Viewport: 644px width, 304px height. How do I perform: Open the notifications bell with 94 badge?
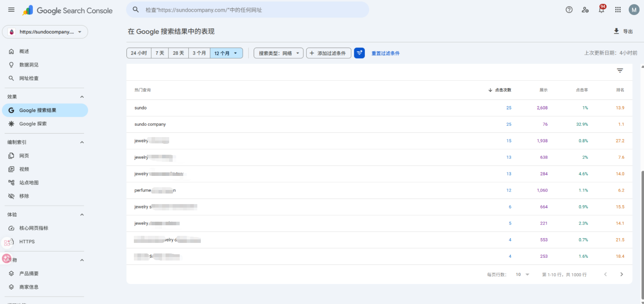602,9
